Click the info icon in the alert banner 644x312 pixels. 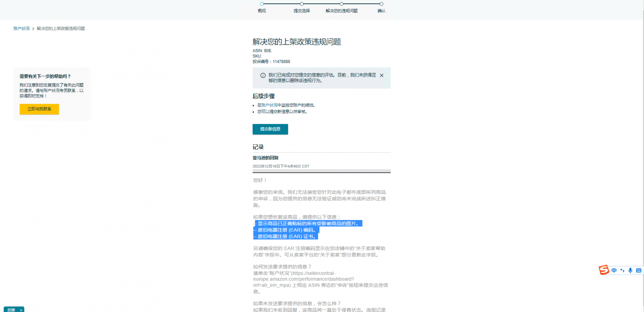coord(263,75)
